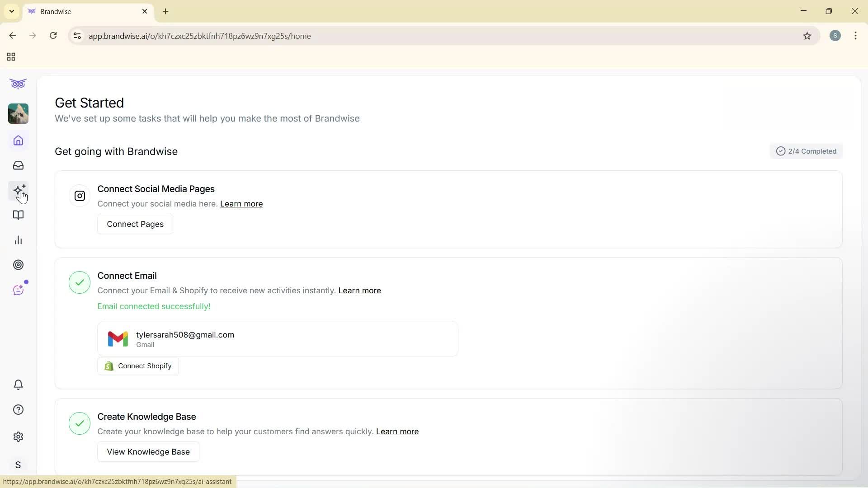Open the Knowledge Base book icon

coord(18,216)
